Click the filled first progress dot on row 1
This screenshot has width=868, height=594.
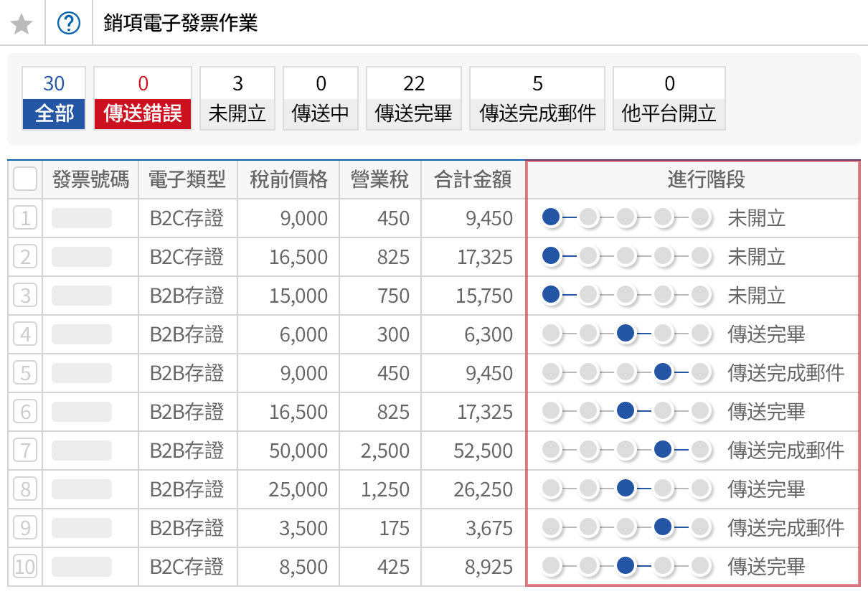[x=552, y=217]
